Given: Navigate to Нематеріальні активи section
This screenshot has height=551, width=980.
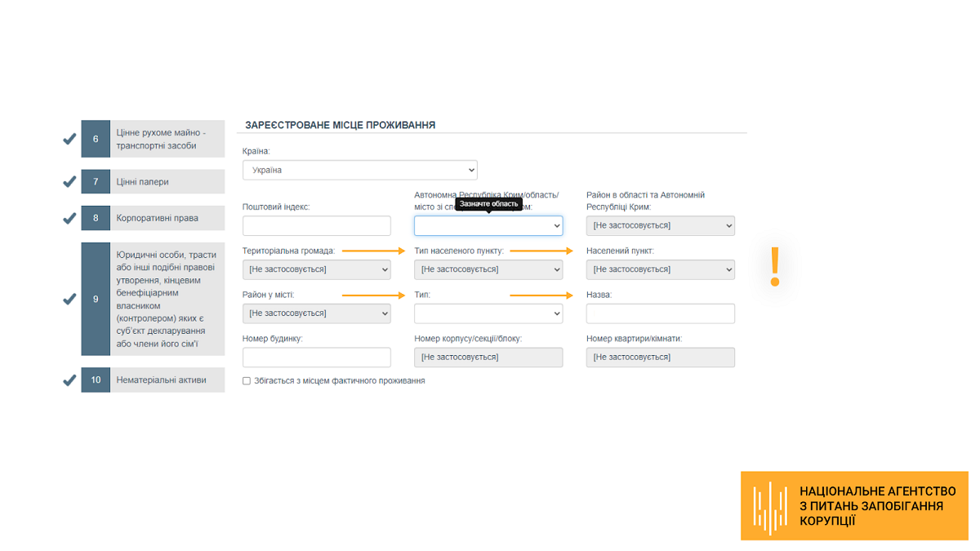Looking at the screenshot, I should coord(167,380).
